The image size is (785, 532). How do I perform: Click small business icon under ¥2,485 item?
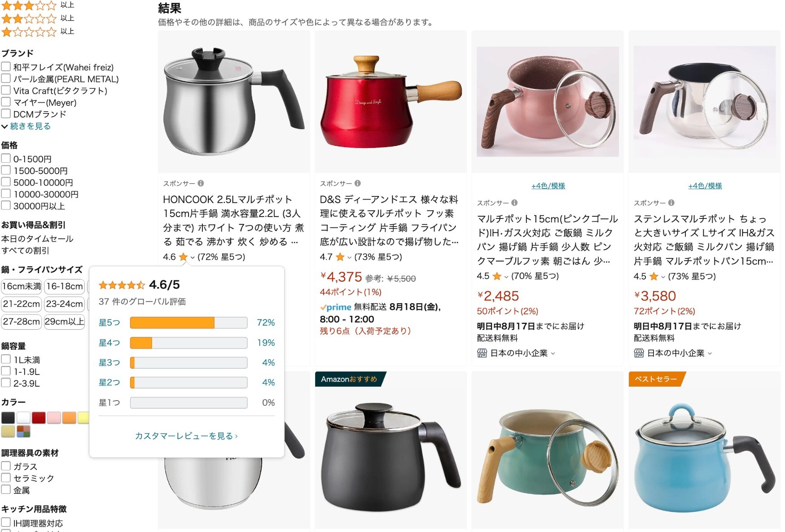click(482, 353)
